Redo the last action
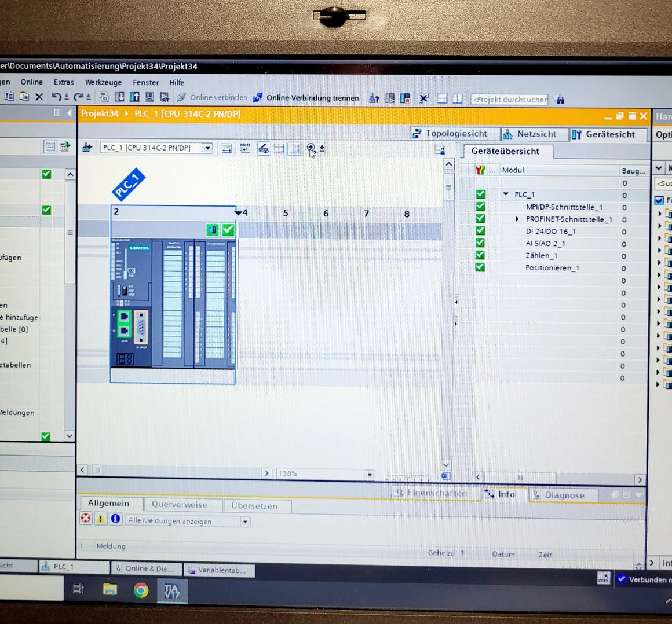Image resolution: width=672 pixels, height=624 pixels. (78, 97)
